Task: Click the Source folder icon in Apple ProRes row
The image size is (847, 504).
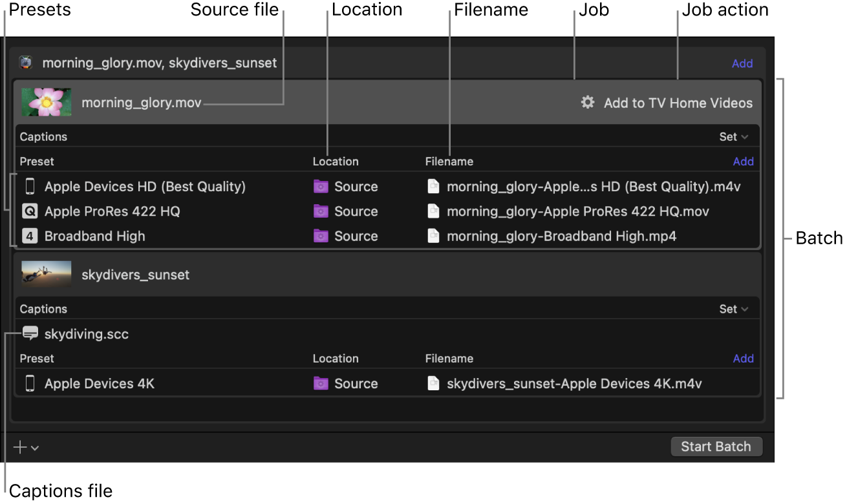Action: tap(321, 211)
